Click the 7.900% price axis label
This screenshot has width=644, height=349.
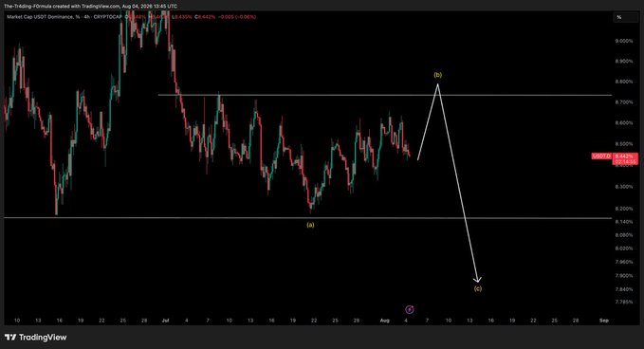point(623,276)
